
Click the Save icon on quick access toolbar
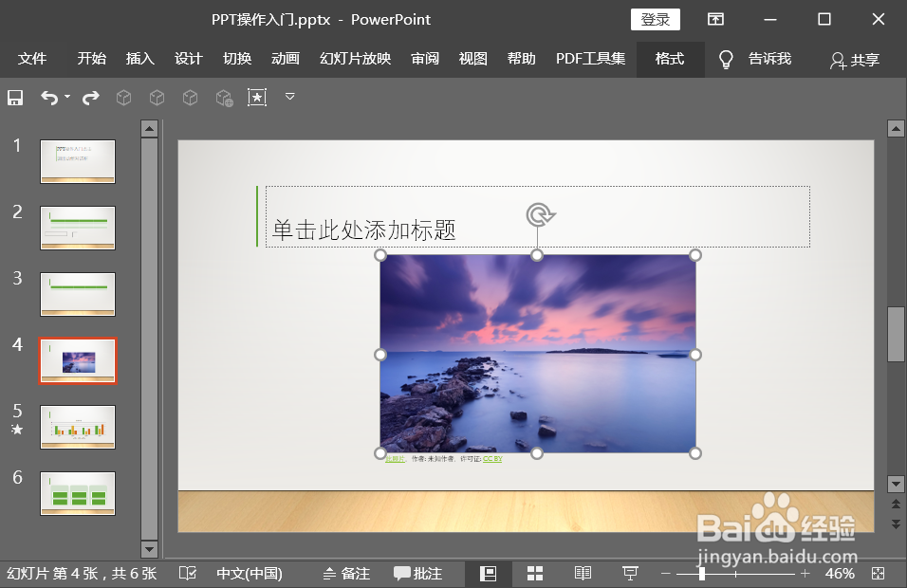tap(15, 96)
